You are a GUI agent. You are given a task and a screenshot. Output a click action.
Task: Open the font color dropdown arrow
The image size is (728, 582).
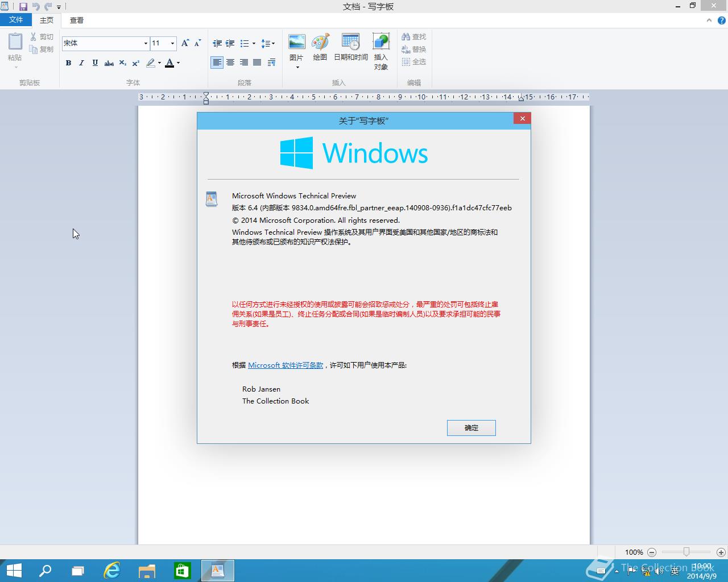(179, 63)
